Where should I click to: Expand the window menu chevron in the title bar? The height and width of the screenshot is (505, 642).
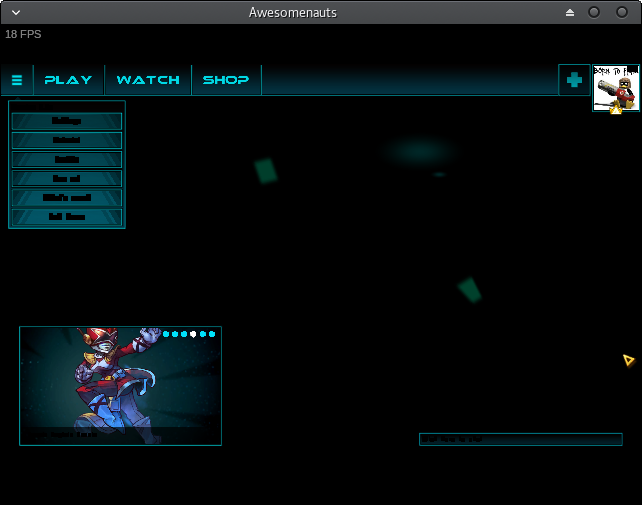[16, 12]
